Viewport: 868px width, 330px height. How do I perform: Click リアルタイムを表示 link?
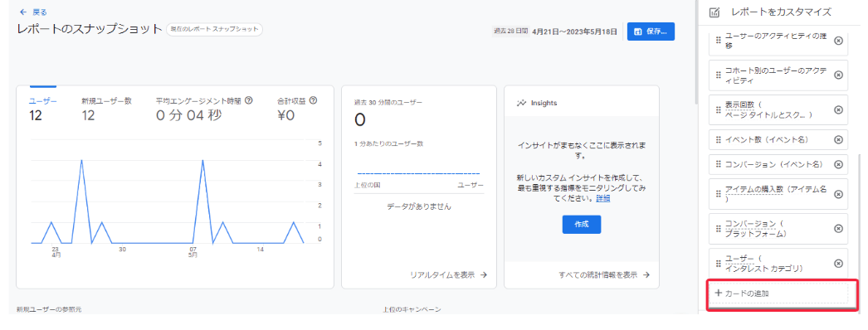tap(448, 274)
